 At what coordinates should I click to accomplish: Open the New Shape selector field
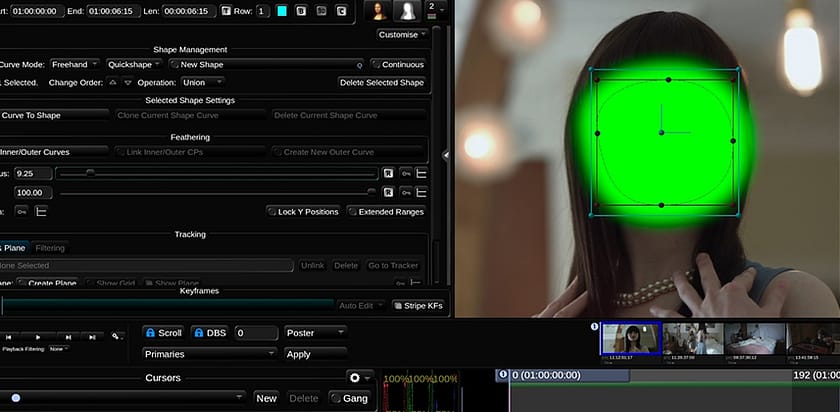click(266, 64)
